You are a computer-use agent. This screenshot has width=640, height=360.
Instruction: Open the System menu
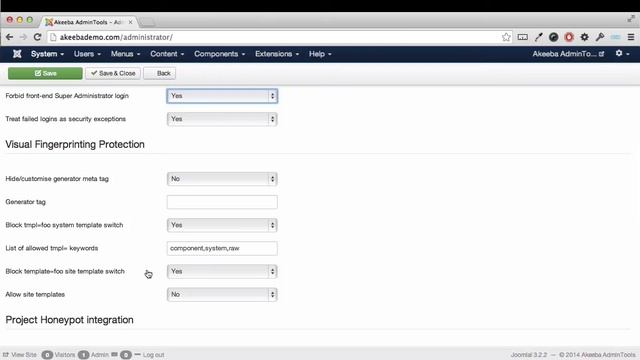[47, 54]
